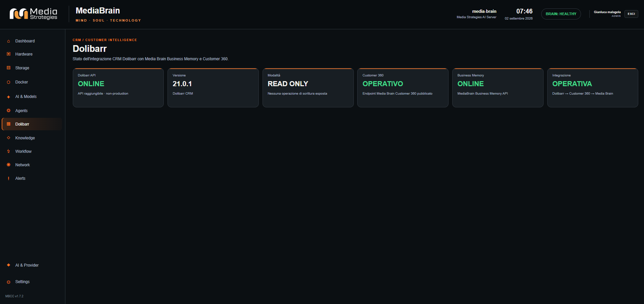This screenshot has height=304, width=644.
Task: Click the AI & Provider diamond icon
Action: [x=8, y=265]
